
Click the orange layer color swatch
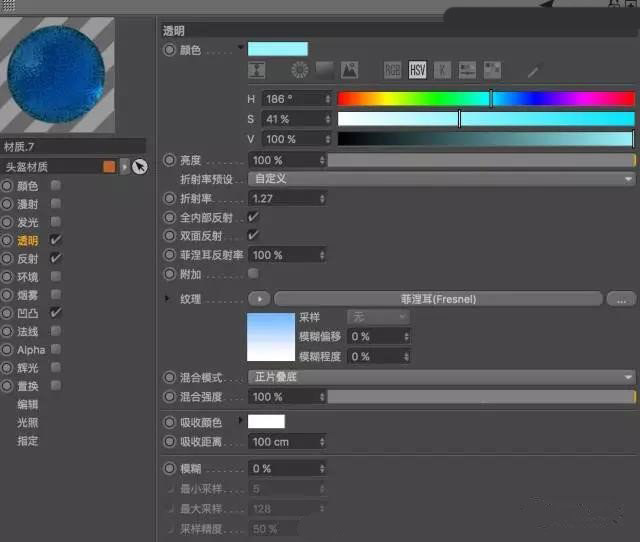[109, 167]
